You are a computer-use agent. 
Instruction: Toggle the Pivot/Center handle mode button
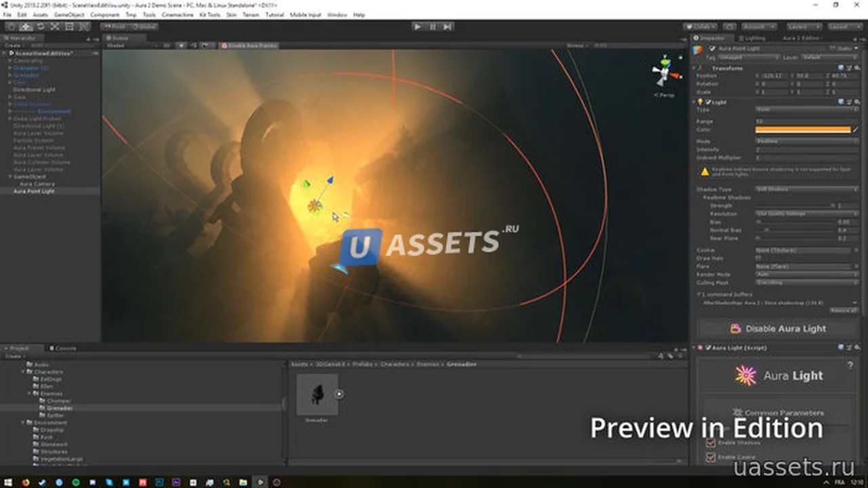tap(115, 26)
